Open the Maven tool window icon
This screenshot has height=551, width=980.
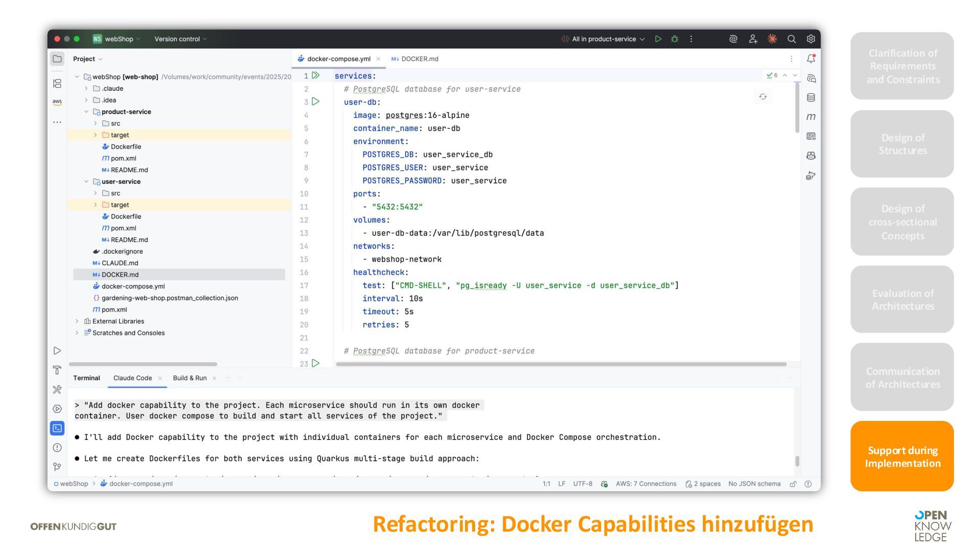811,117
